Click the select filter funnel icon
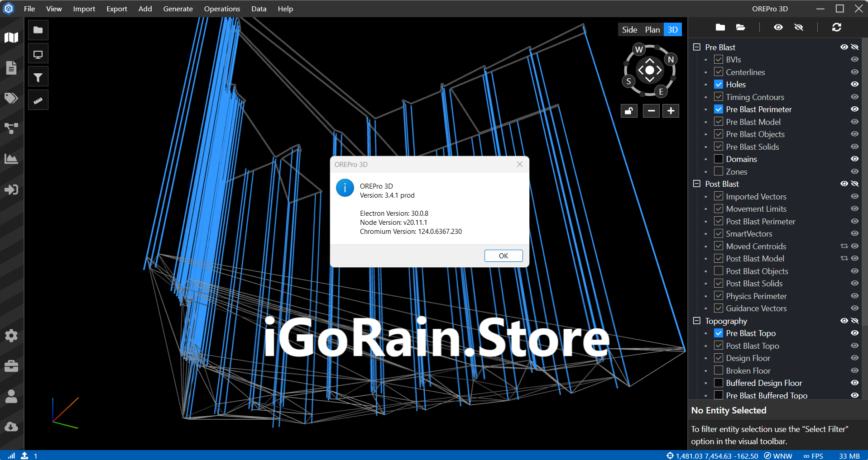Image resolution: width=868 pixels, height=460 pixels. [38, 76]
